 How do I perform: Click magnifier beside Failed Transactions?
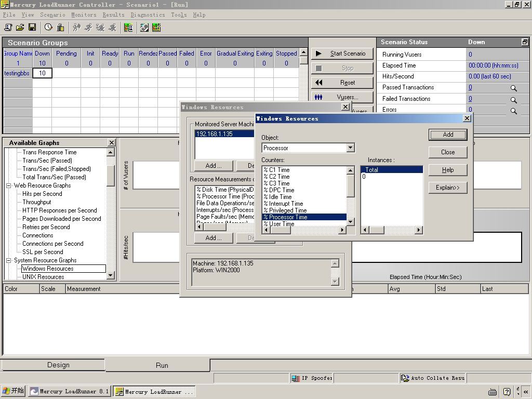coord(514,100)
